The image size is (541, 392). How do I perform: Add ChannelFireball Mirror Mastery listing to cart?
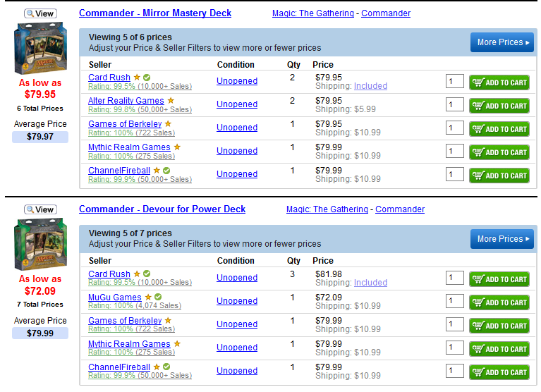499,176
